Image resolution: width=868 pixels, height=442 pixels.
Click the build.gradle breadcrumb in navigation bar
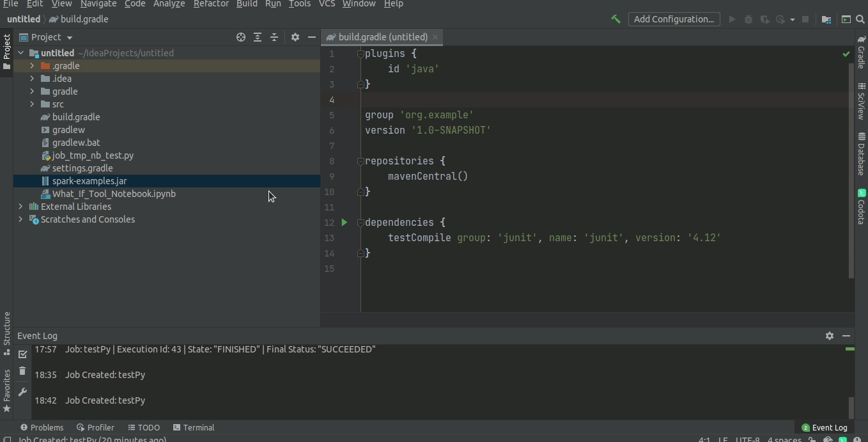(79, 19)
